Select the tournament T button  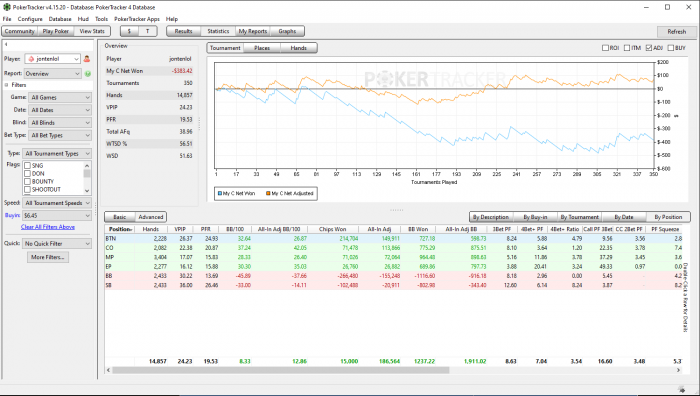tap(147, 31)
